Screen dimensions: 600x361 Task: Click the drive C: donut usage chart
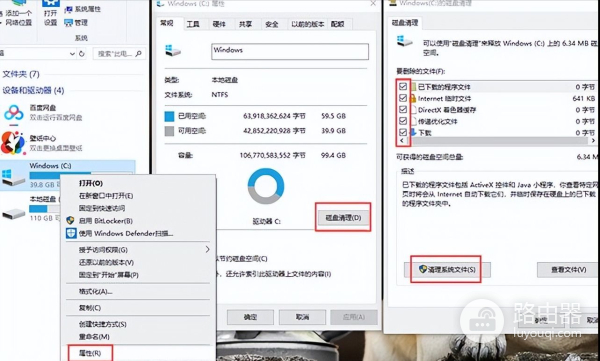pyautogui.click(x=266, y=186)
